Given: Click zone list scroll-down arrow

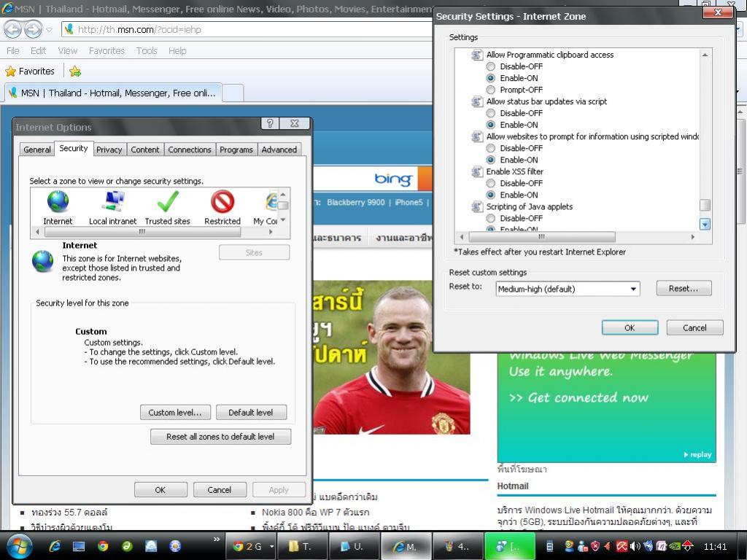Looking at the screenshot, I should (283, 220).
